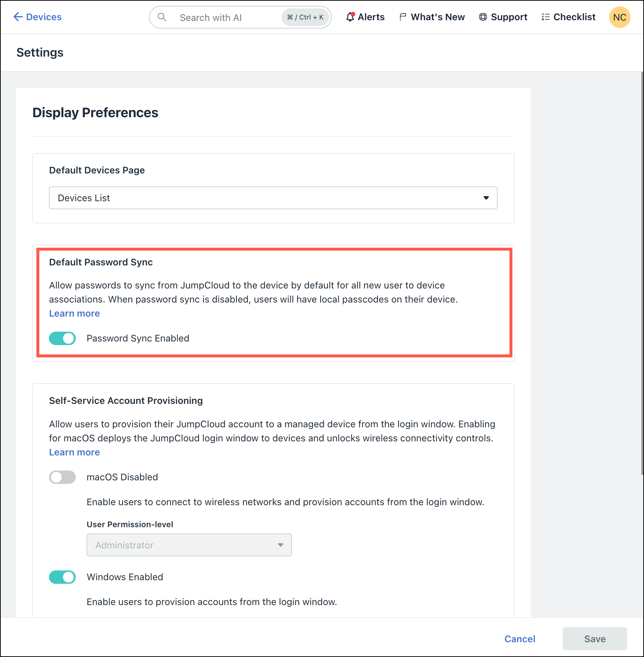644x657 pixels.
Task: Click the Cancel button
Action: [520, 638]
